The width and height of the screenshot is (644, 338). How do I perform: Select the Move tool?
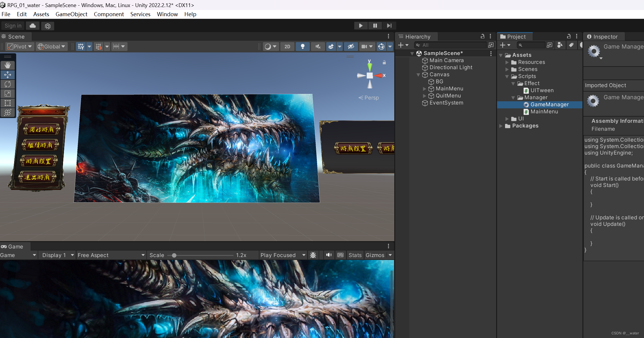click(x=8, y=75)
